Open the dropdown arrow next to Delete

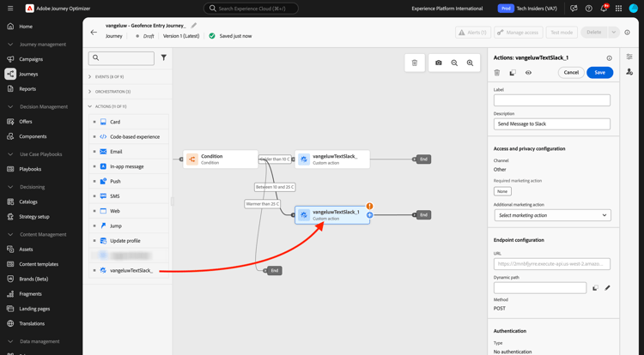tap(614, 33)
